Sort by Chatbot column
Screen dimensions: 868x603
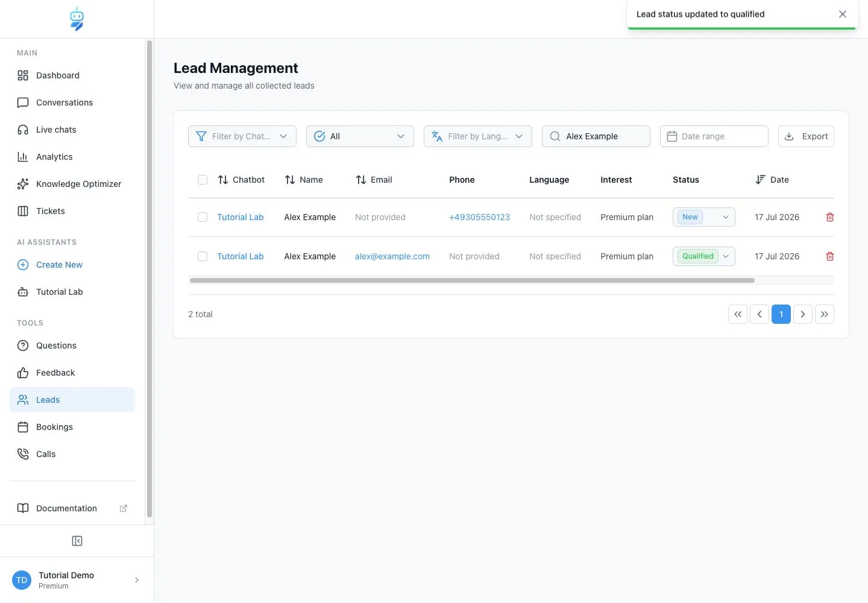point(241,180)
